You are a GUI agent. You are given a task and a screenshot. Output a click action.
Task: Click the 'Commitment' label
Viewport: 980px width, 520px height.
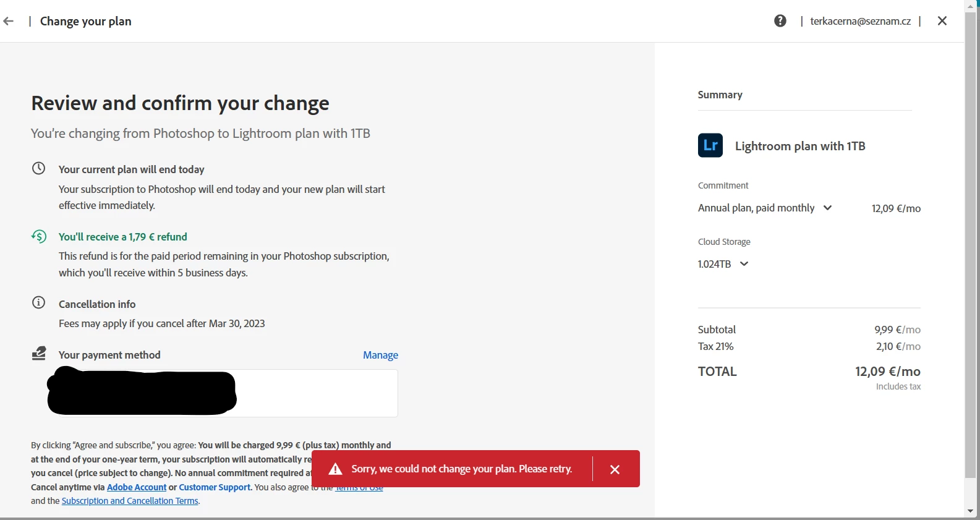coord(723,185)
